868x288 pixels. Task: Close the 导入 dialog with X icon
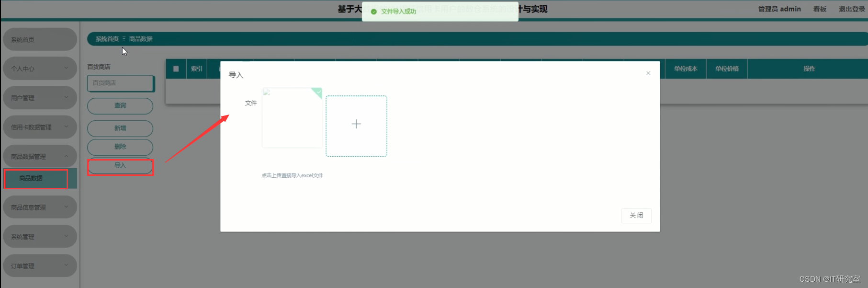pyautogui.click(x=648, y=73)
